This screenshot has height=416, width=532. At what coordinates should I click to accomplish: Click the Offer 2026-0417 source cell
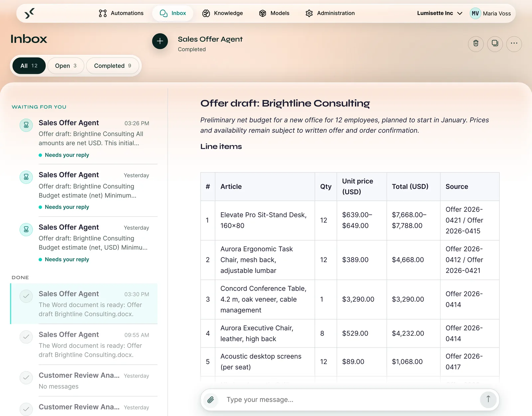[x=470, y=362]
